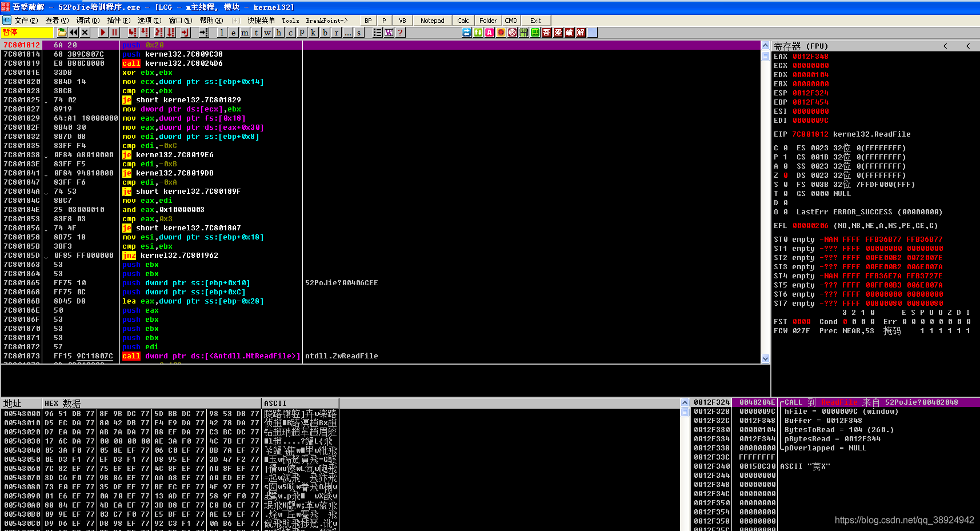
Task: Open the References 'r' button
Action: tap(336, 33)
